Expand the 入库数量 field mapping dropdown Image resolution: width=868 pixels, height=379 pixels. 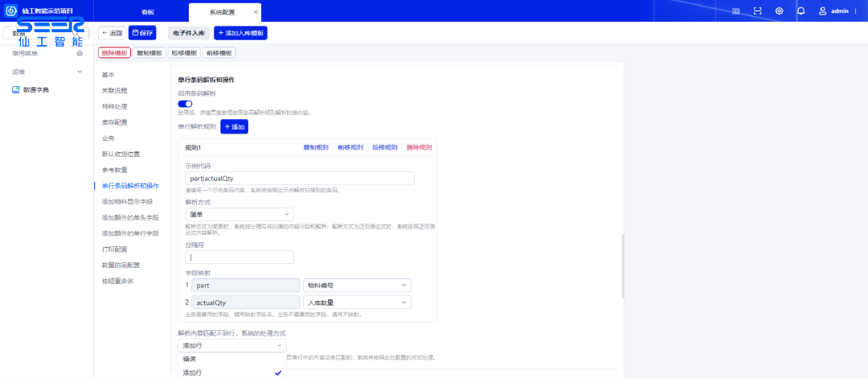(357, 303)
